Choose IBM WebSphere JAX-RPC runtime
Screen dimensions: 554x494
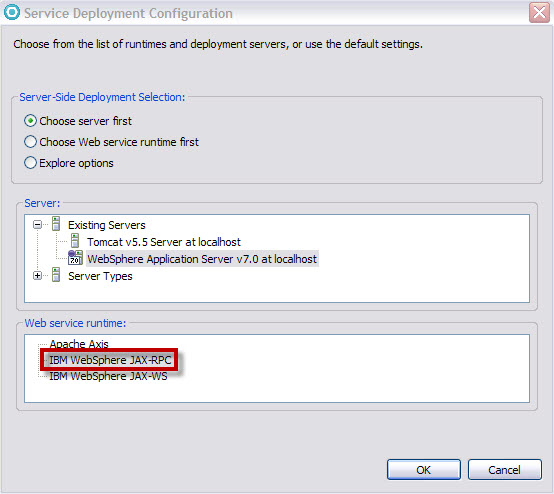point(110,360)
